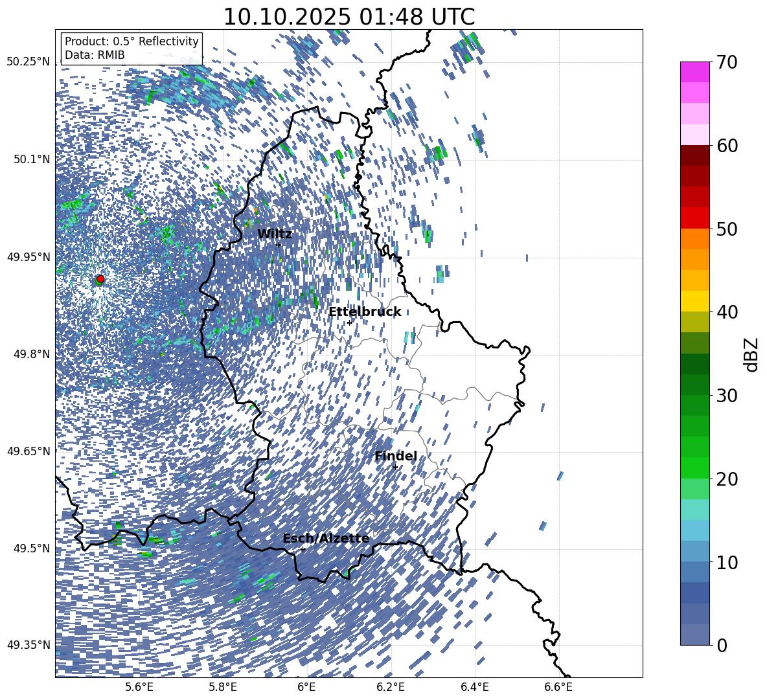
Task: Click the Product: 0.5° Reflectivity text
Action: 132,41
